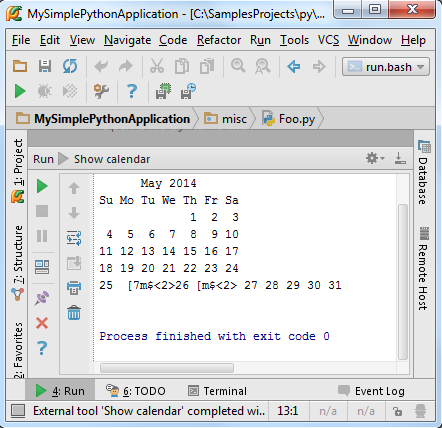The width and height of the screenshot is (442, 428).
Task: Click the Find magnifier toolbar icon
Action: point(238,66)
